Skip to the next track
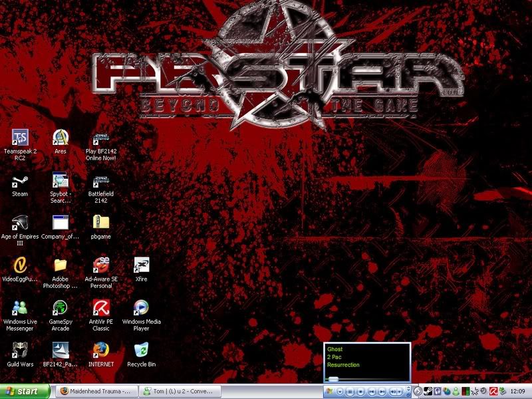This screenshot has width=532, height=399. click(382, 392)
